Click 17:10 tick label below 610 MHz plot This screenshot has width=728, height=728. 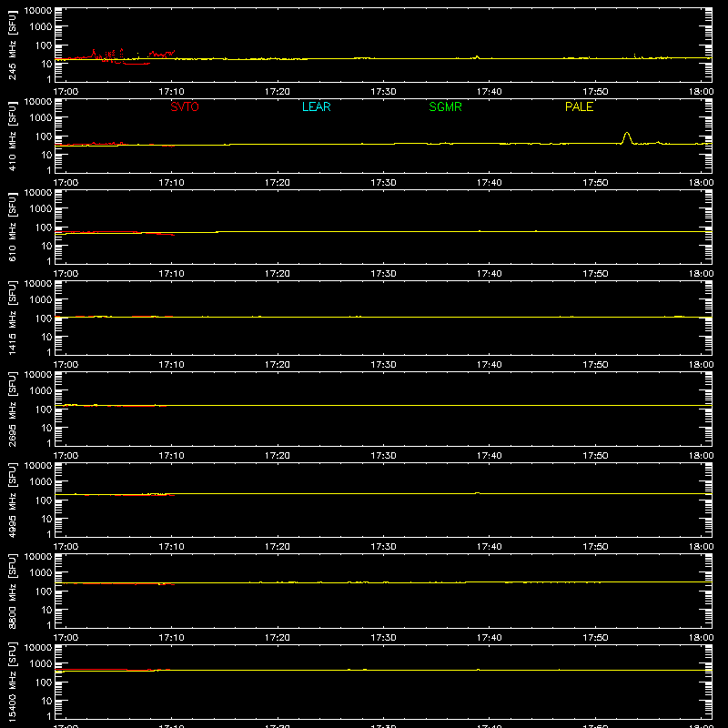171,274
